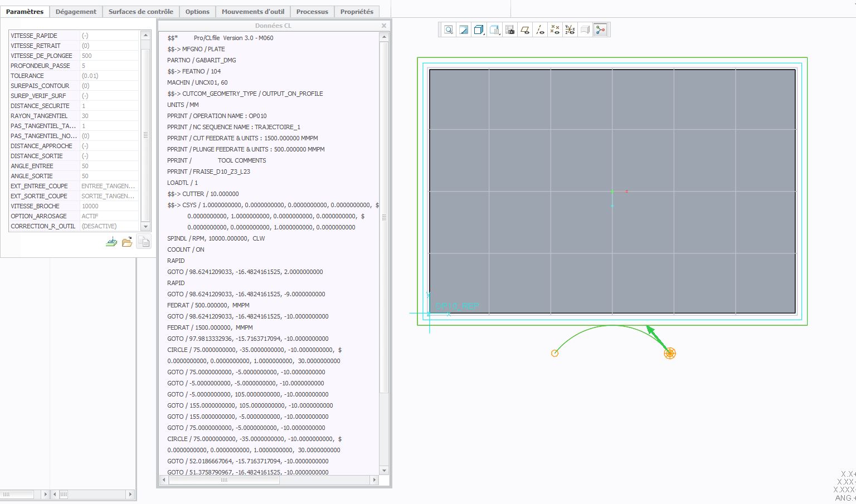Screen dimensions: 856x504
Task: Click the OP10_REP coordinate system label
Action: tap(456, 306)
